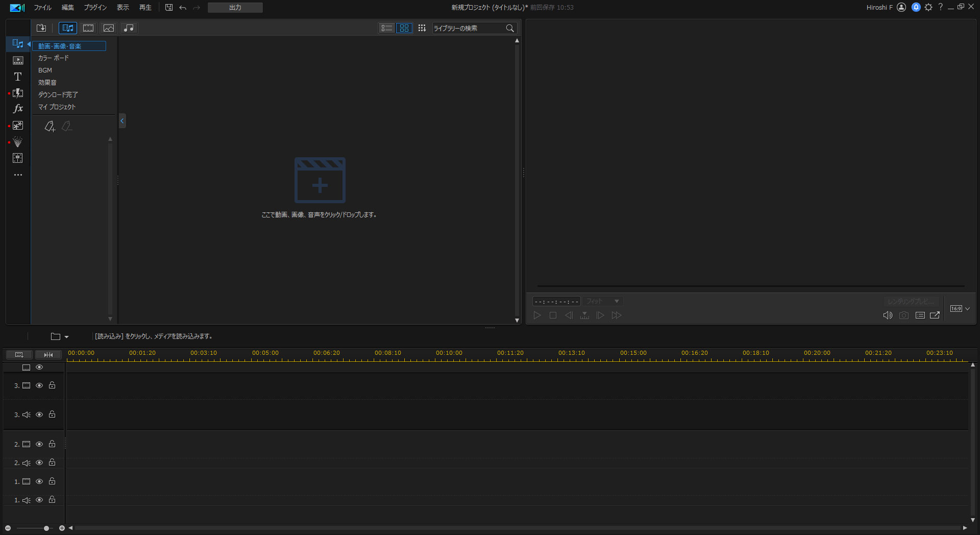Zoom out the timeline with minus button
This screenshot has height=535, width=980.
coord(8,528)
